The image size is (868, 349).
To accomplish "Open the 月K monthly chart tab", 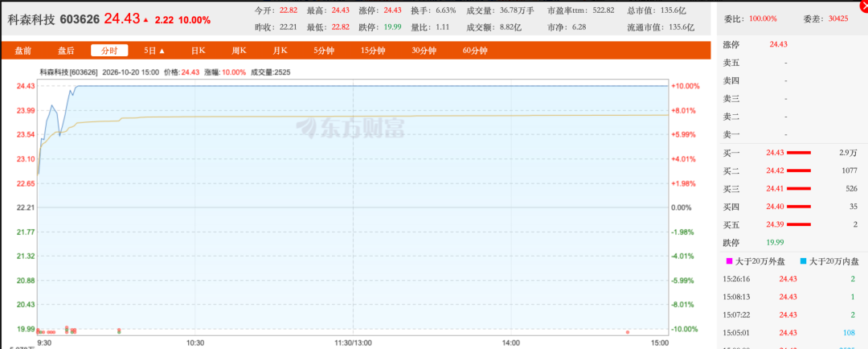I will pos(280,51).
